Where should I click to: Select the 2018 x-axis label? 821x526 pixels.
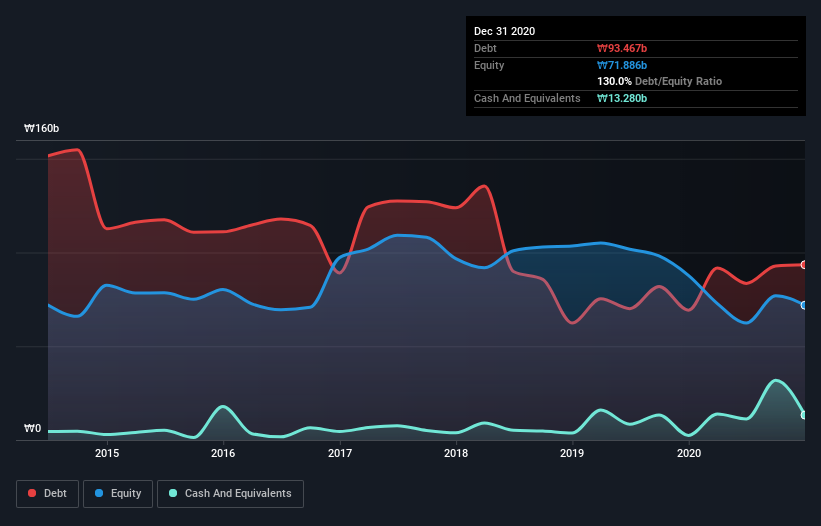456,453
